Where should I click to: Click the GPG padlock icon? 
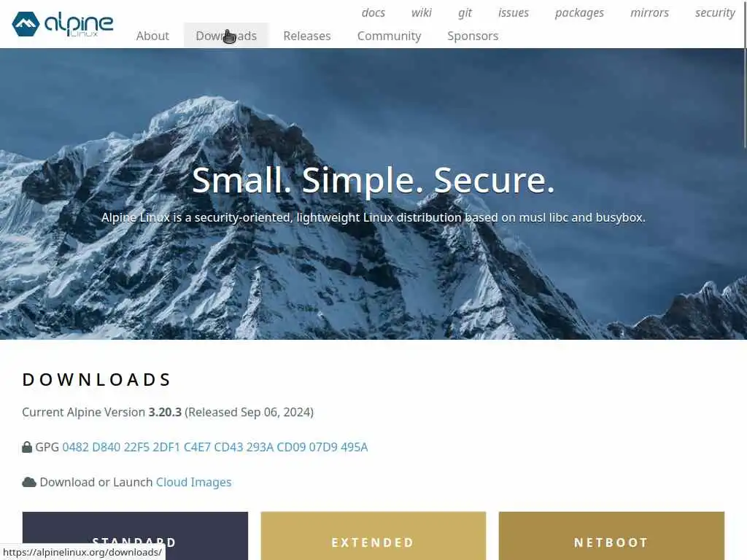(27, 447)
